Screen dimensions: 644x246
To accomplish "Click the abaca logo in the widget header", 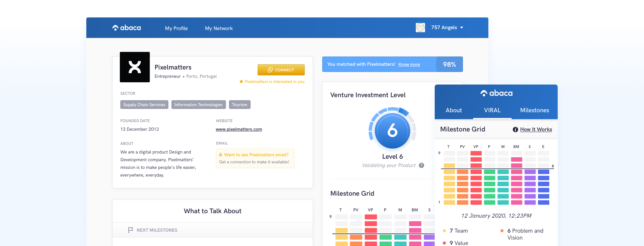I will point(496,93).
